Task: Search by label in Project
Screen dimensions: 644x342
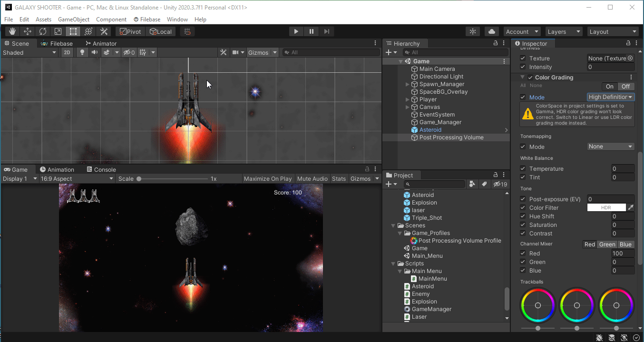Action: (x=484, y=184)
